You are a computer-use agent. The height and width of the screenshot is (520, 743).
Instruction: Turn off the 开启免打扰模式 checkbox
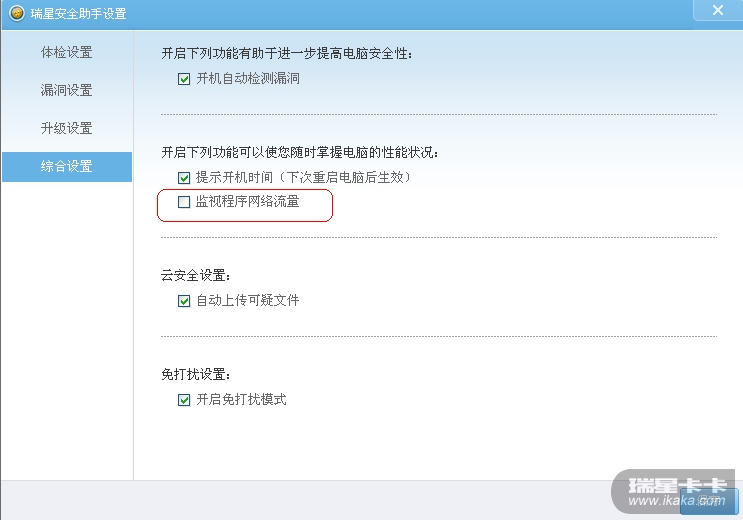pos(184,400)
